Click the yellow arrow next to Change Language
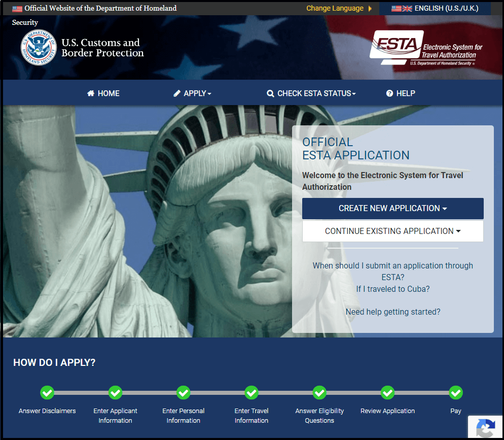This screenshot has height=440, width=504. click(370, 8)
